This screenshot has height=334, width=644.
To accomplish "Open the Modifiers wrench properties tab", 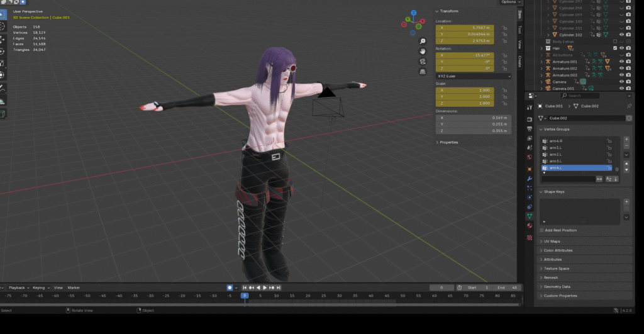I will (530, 179).
